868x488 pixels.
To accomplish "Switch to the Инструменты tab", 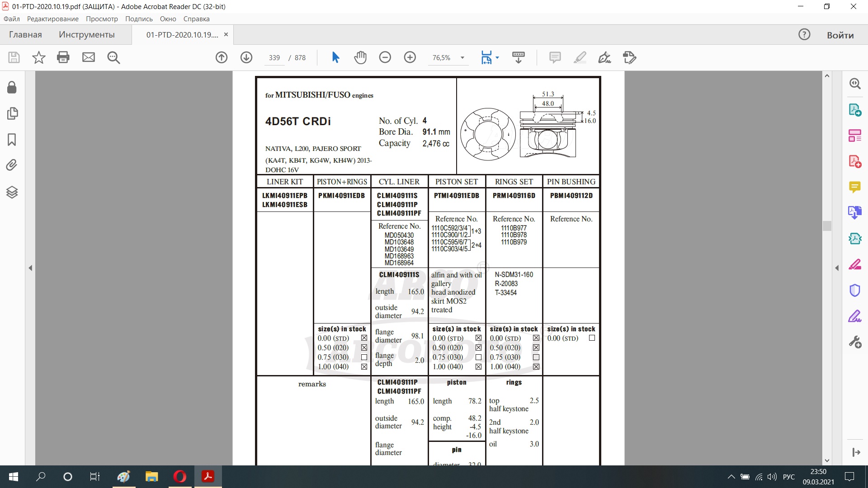I will 86,35.
